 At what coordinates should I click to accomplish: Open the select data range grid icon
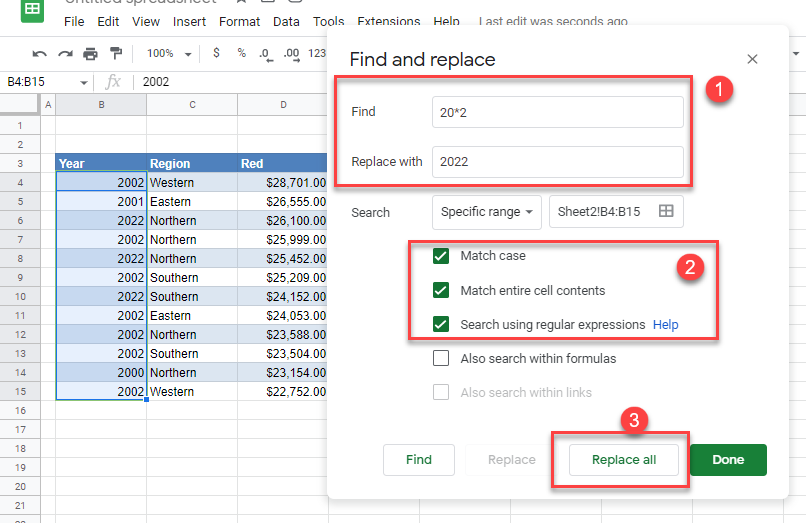666,211
